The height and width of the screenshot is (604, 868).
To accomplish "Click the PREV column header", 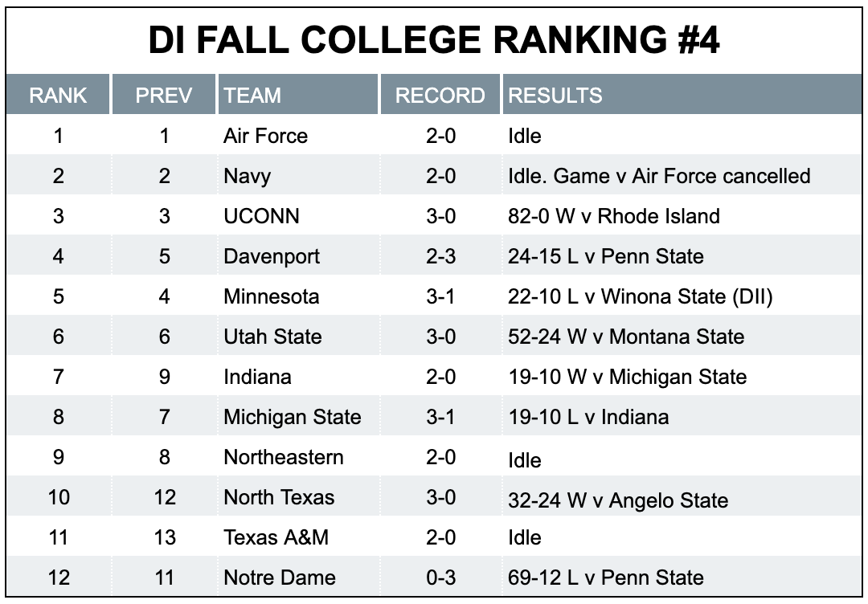I will [164, 95].
